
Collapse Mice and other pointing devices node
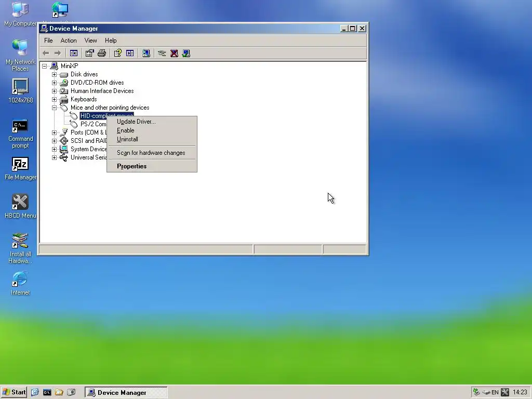point(54,108)
